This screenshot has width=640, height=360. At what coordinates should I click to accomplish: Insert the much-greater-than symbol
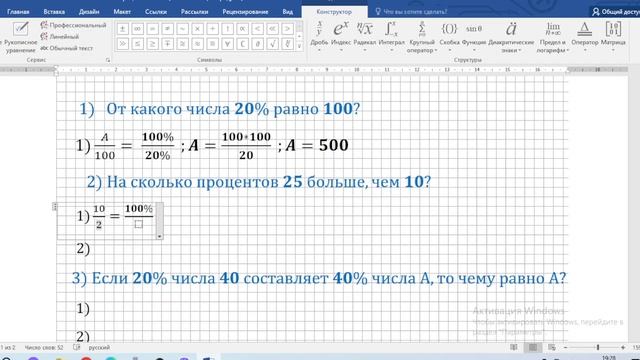click(x=122, y=44)
